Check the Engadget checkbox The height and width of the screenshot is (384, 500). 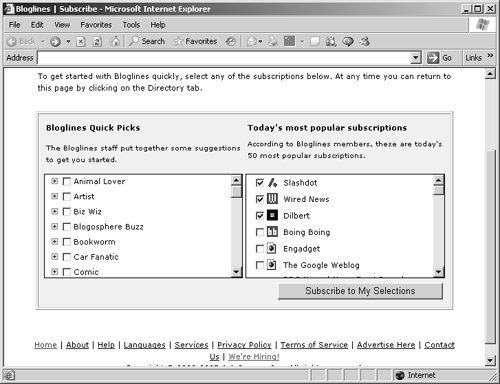coord(260,249)
